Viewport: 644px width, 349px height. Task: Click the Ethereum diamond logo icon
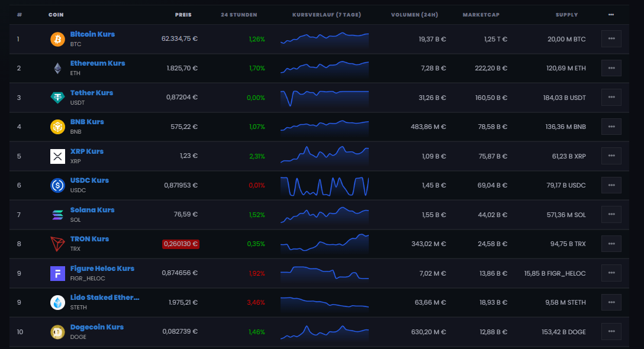pyautogui.click(x=57, y=68)
